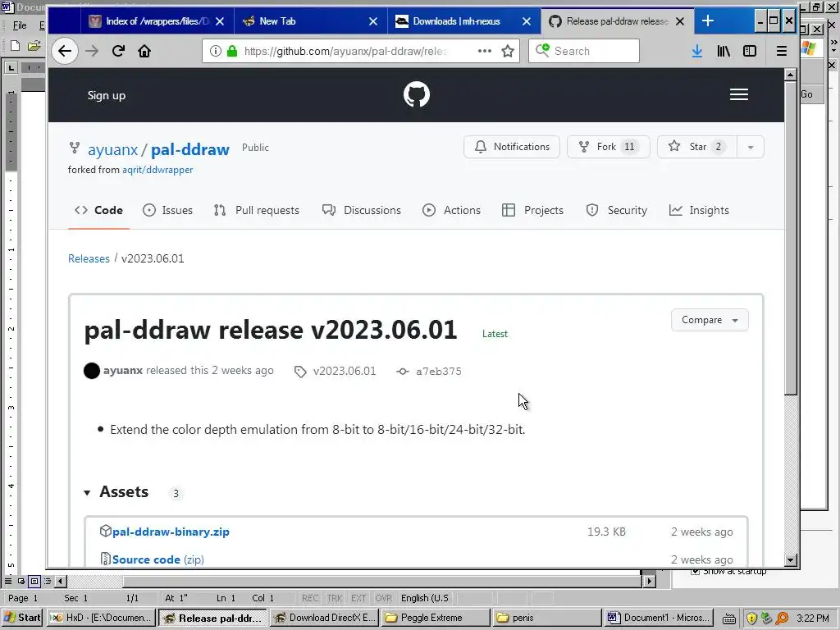Open site information icon in address bar
Image resolution: width=840 pixels, height=630 pixels.
(216, 51)
